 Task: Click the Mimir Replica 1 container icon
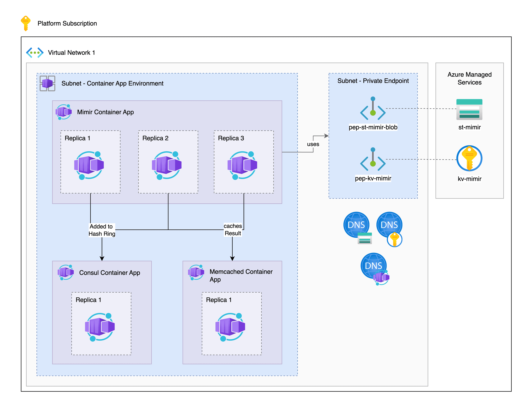coord(89,165)
